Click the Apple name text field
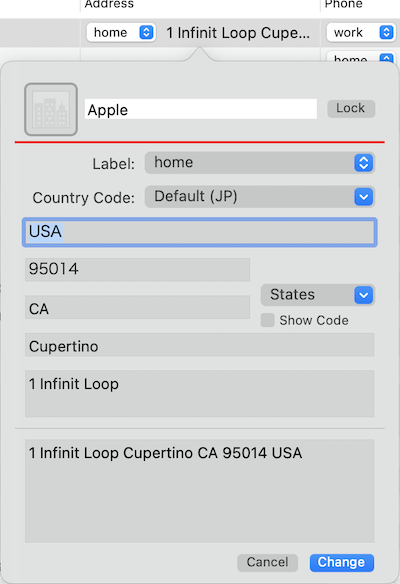This screenshot has height=584, width=400. click(x=201, y=109)
